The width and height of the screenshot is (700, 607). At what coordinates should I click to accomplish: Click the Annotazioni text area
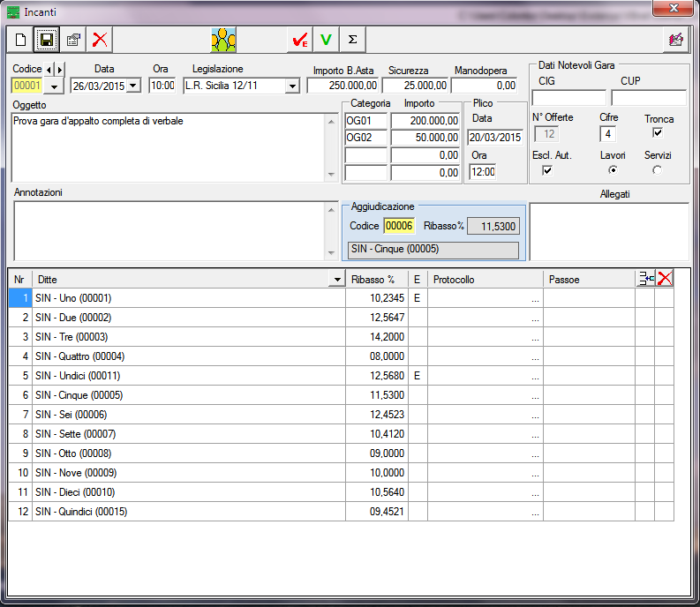coord(169,231)
